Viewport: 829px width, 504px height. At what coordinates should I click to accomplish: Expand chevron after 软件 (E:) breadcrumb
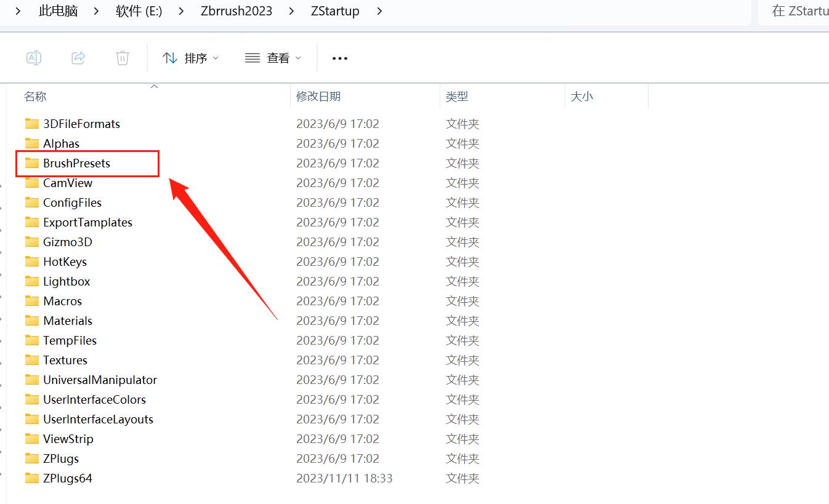coord(182,11)
